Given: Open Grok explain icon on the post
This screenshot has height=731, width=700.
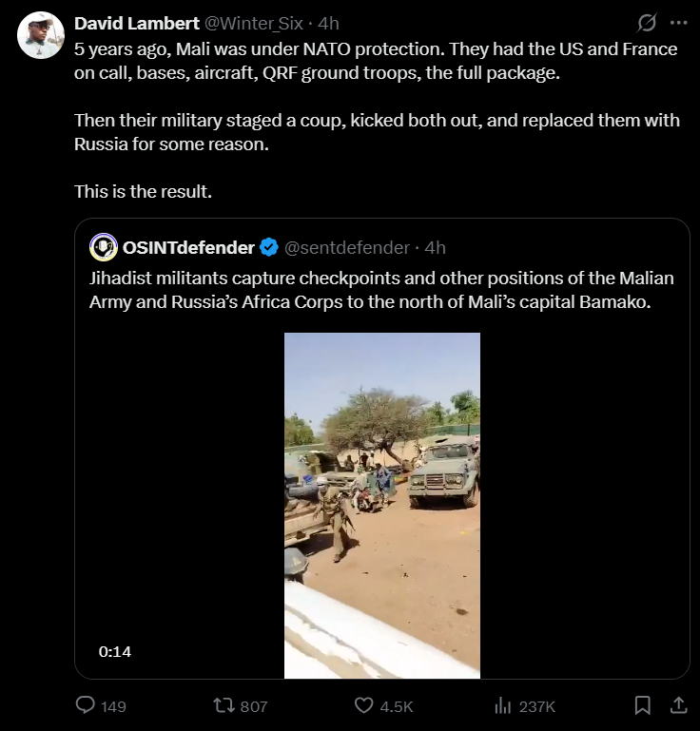Looking at the screenshot, I should pyautogui.click(x=646, y=22).
